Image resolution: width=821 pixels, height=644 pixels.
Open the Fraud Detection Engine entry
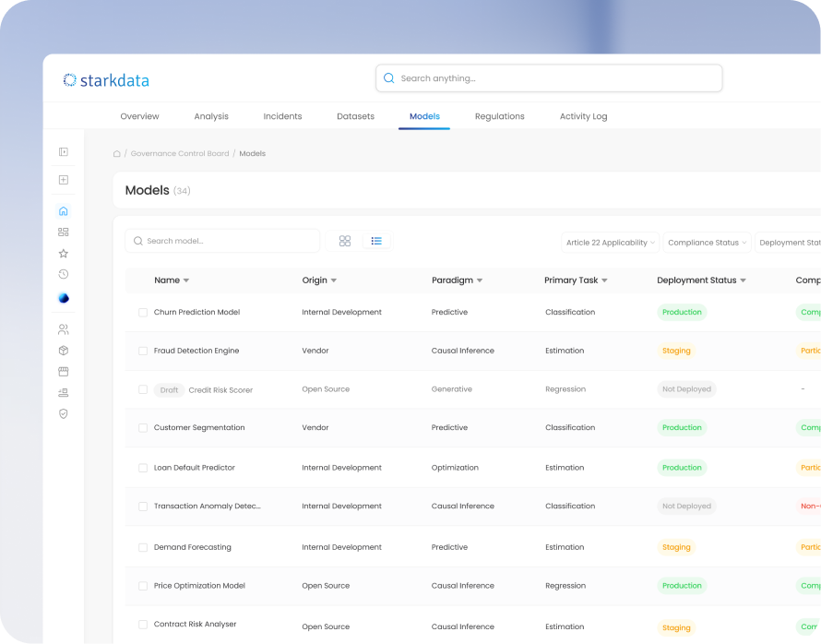click(196, 351)
